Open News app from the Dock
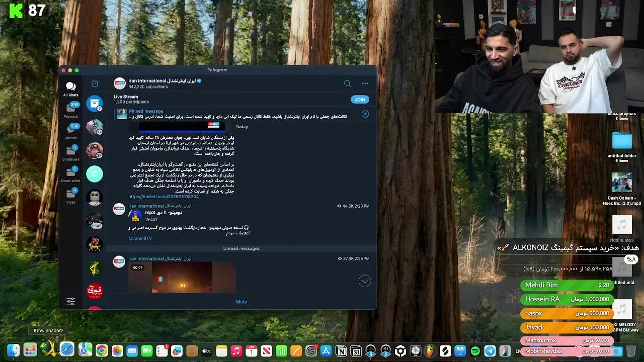644x362 pixels. coord(266,350)
